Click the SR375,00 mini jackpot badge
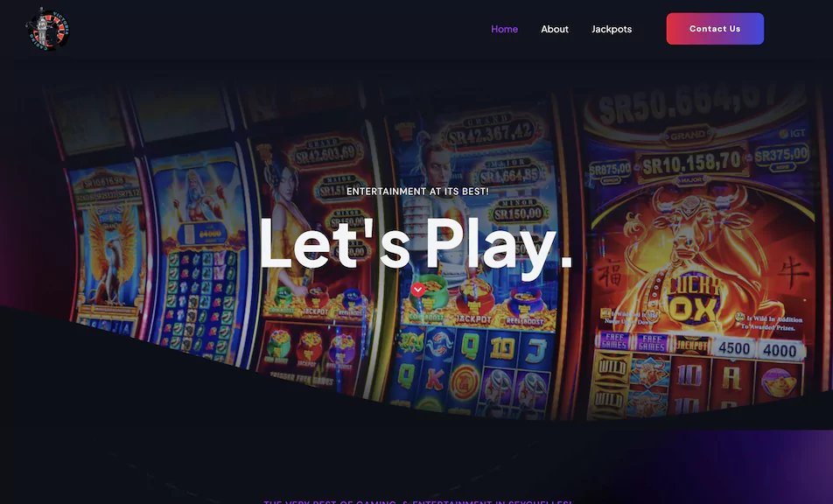The image size is (833, 504). pyautogui.click(x=781, y=156)
